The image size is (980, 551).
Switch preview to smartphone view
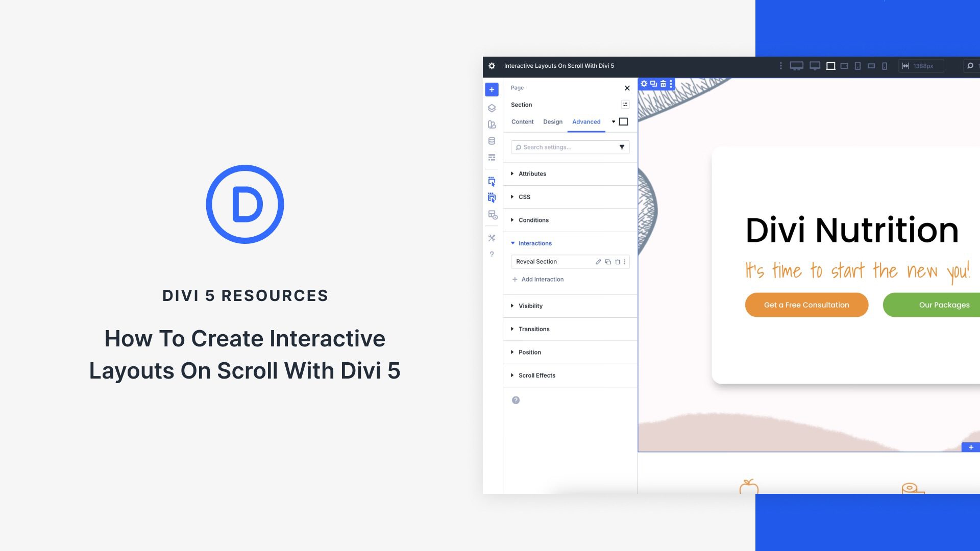[885, 66]
